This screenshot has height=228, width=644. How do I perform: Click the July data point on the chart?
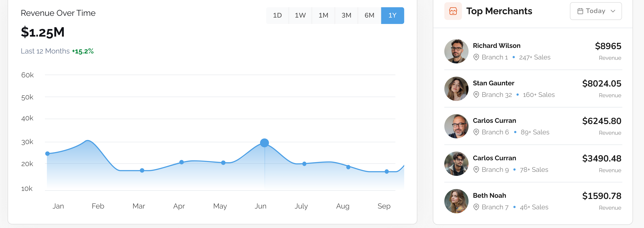(x=304, y=164)
